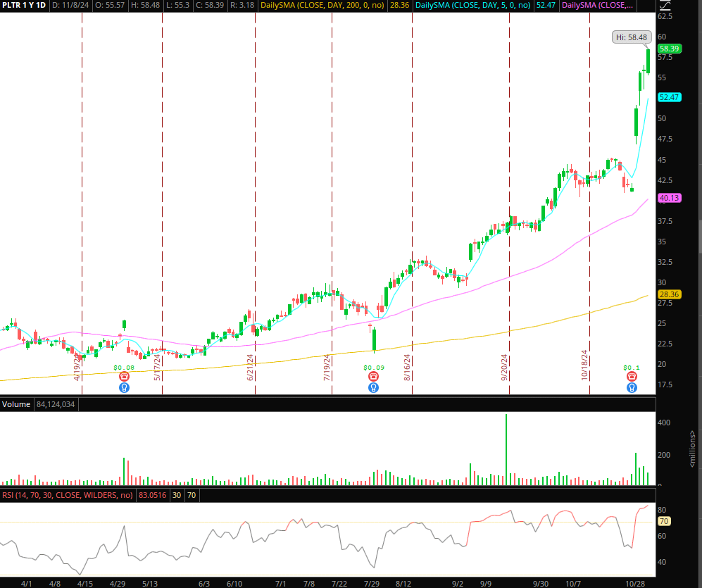Viewport: 702px width, 588px height.
Task: Click the Hi: 58.48 price bubble
Action: click(x=631, y=37)
